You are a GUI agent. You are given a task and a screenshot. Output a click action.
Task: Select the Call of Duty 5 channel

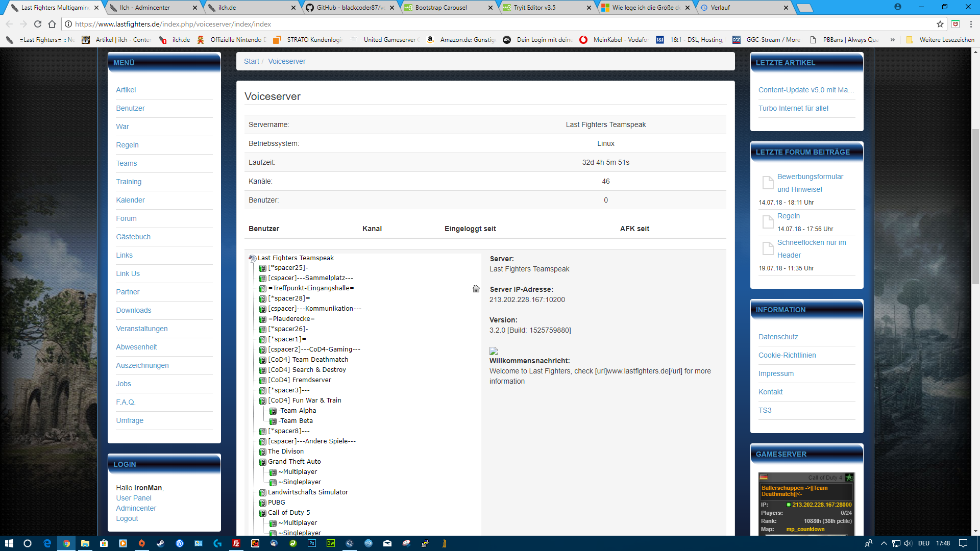(288, 513)
